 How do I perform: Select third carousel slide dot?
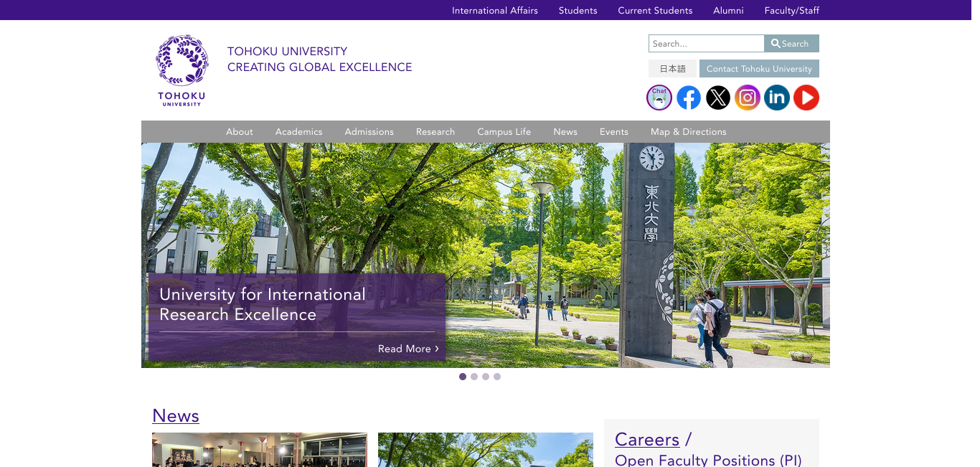pos(486,377)
